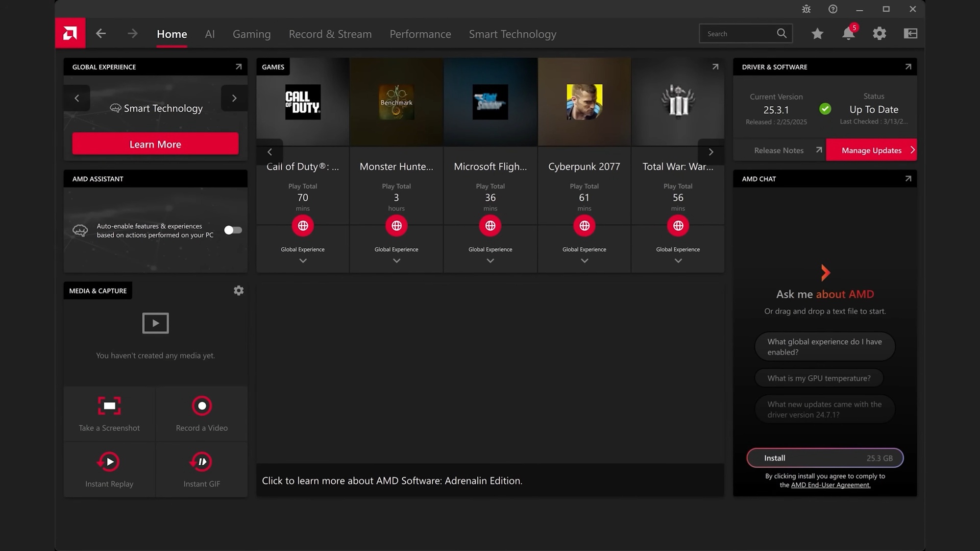This screenshot has width=980, height=551.
Task: Click the Manage Updates button
Action: tap(871, 150)
